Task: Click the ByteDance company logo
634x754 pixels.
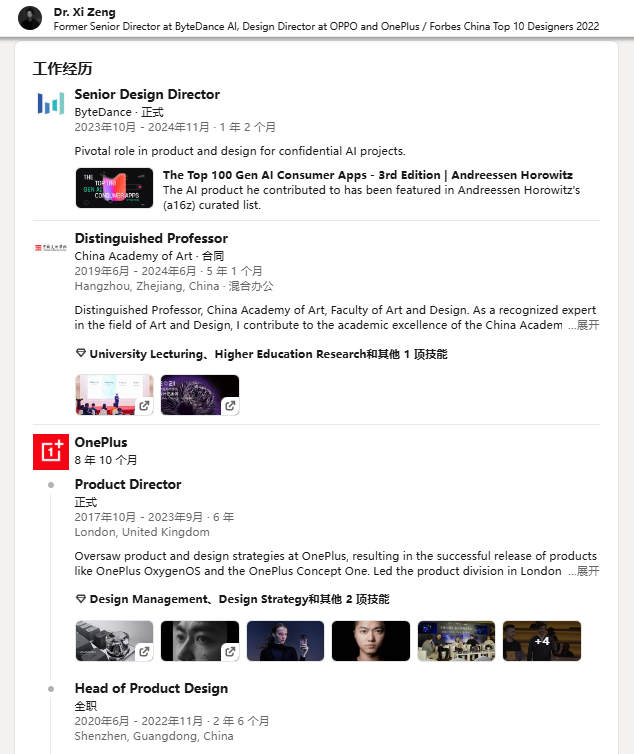Action: (51, 103)
